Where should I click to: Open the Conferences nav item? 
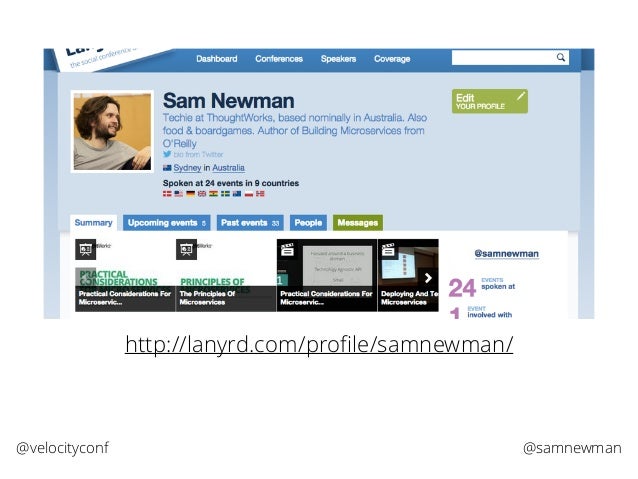pos(279,59)
